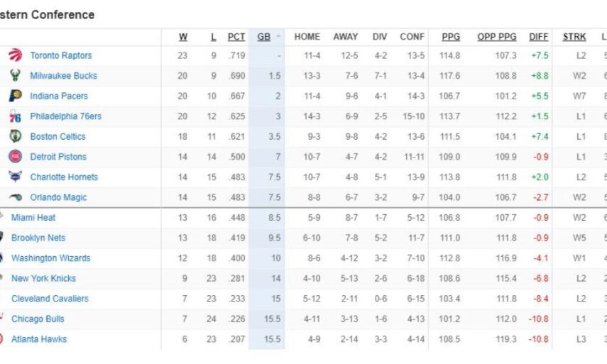
Task: Sort by STRK column header
Action: [574, 37]
